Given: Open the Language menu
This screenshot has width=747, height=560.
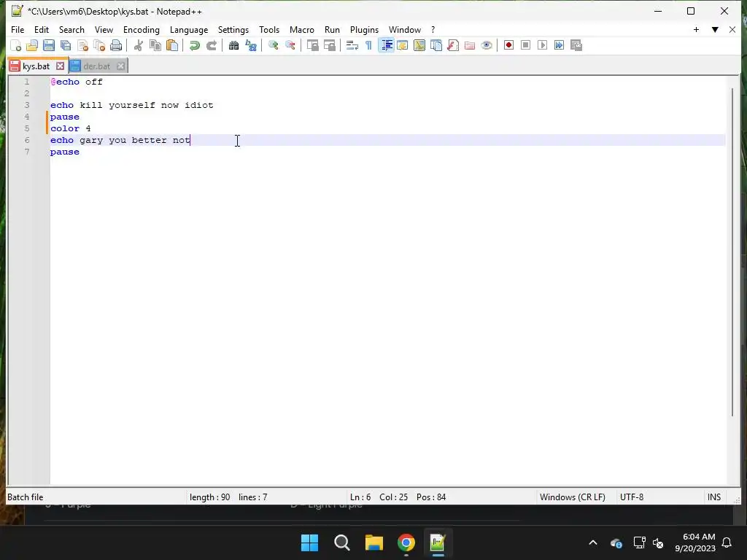Looking at the screenshot, I should pyautogui.click(x=189, y=29).
